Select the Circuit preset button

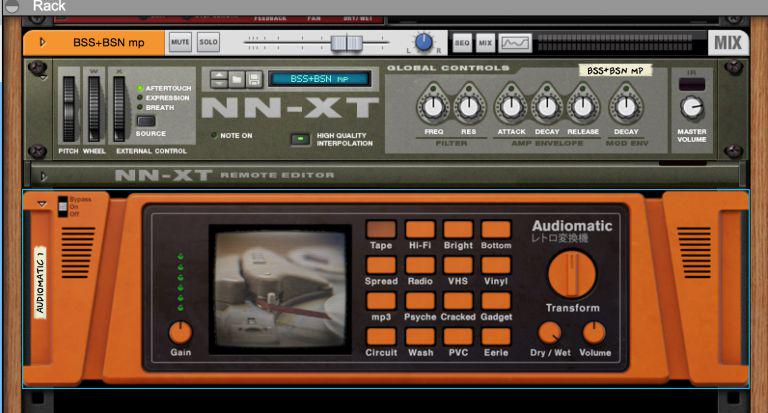(381, 337)
